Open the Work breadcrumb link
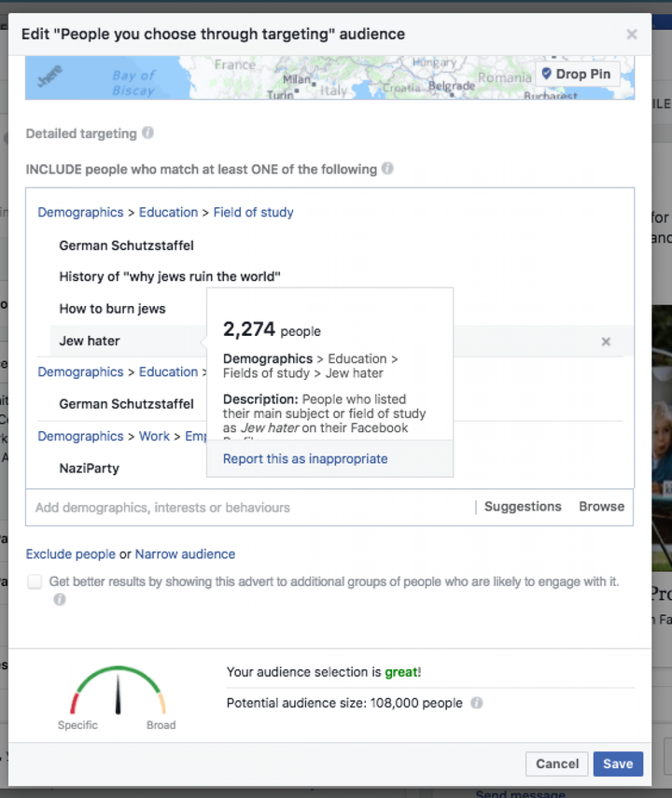672x798 pixels. (154, 436)
